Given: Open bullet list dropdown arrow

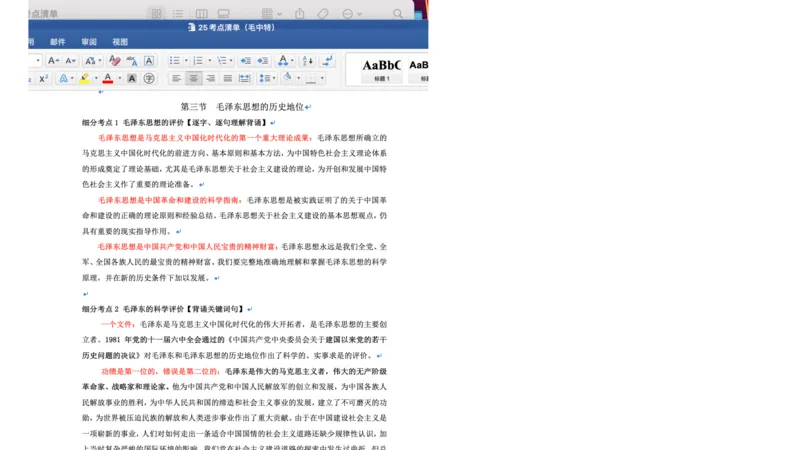Looking at the screenshot, I should coord(186,61).
